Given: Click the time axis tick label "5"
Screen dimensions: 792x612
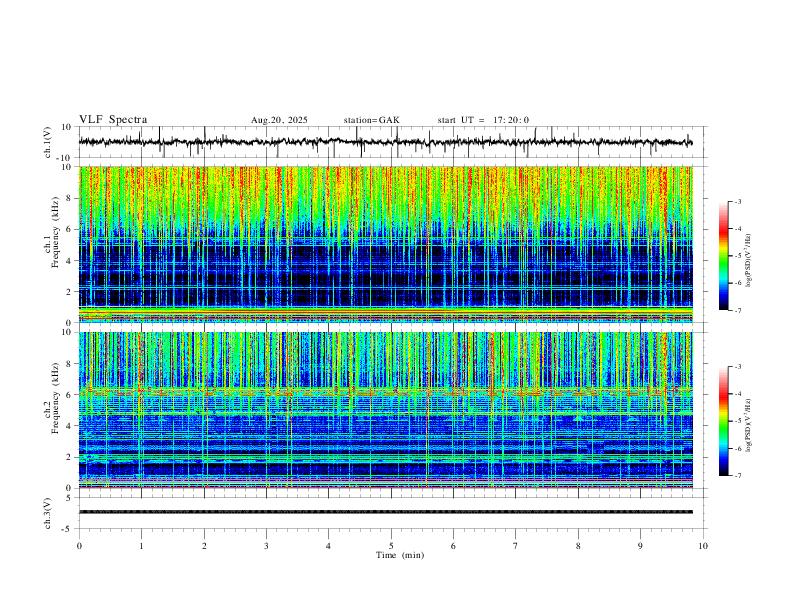Looking at the screenshot, I should (x=391, y=546).
